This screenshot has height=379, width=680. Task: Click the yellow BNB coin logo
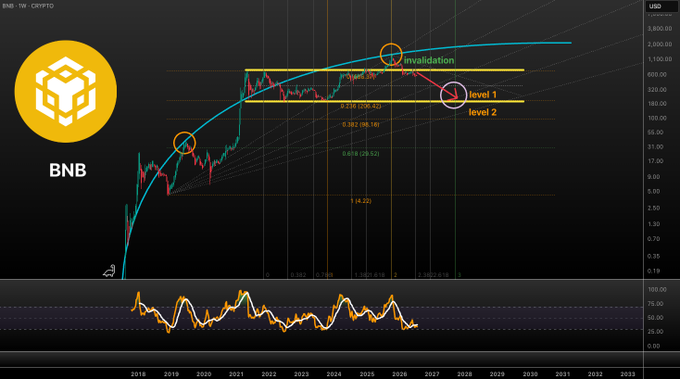coord(65,91)
